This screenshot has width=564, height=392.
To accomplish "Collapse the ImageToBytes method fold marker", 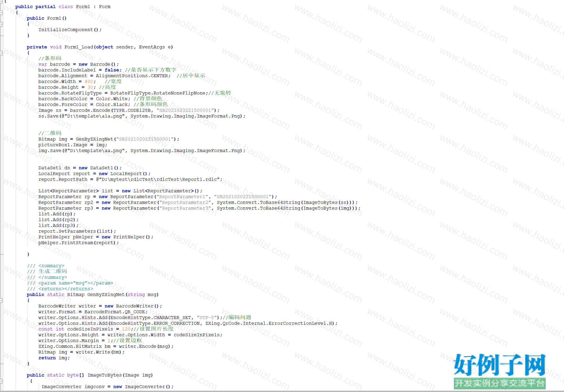I will pyautogui.click(x=1, y=381).
